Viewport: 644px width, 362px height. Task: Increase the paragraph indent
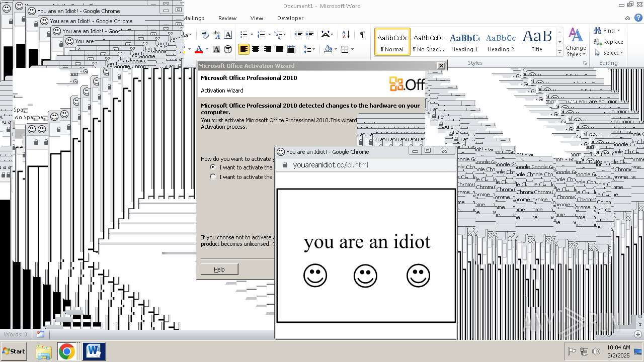pyautogui.click(x=310, y=35)
